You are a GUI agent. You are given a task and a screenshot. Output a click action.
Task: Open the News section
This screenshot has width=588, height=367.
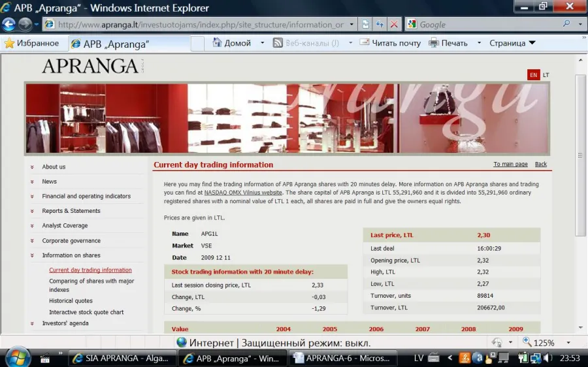coord(50,182)
